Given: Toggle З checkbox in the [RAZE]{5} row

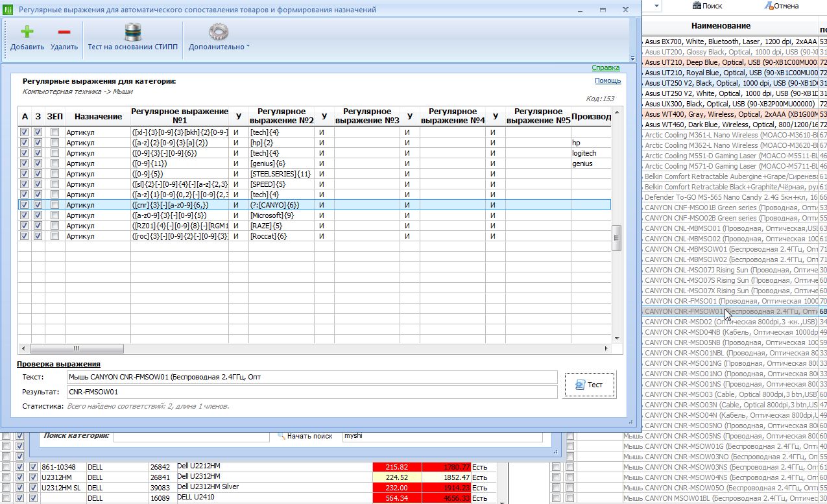Looking at the screenshot, I should [x=38, y=226].
